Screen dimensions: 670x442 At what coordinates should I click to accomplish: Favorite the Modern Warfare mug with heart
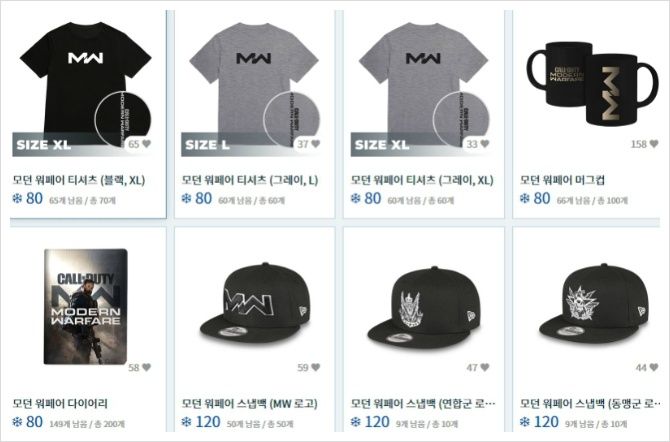(x=654, y=144)
